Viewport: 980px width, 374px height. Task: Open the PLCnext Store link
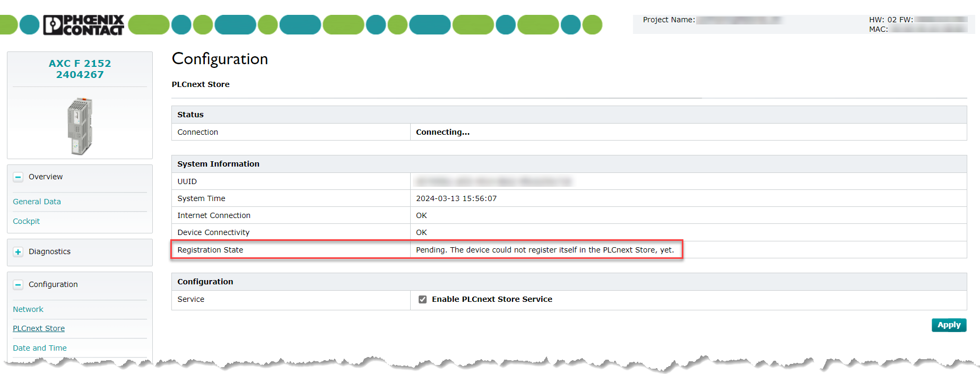tap(39, 328)
